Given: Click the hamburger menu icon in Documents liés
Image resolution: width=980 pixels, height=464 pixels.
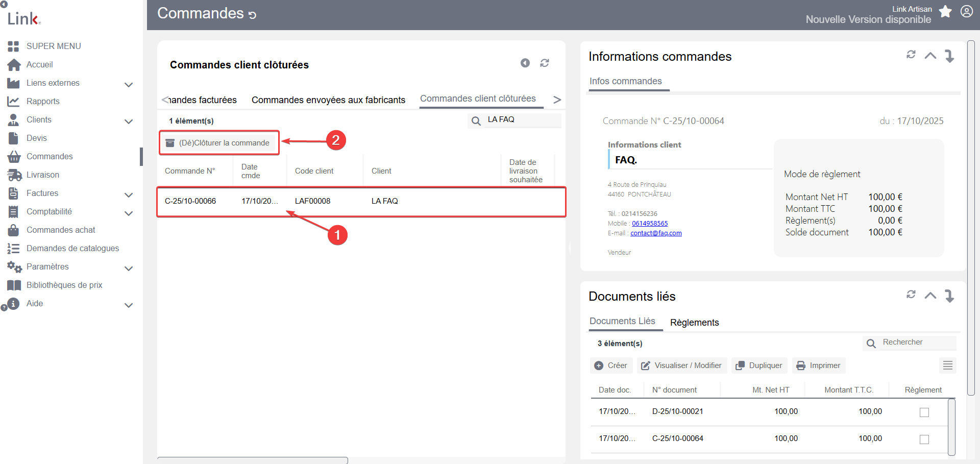Looking at the screenshot, I should pos(948,365).
